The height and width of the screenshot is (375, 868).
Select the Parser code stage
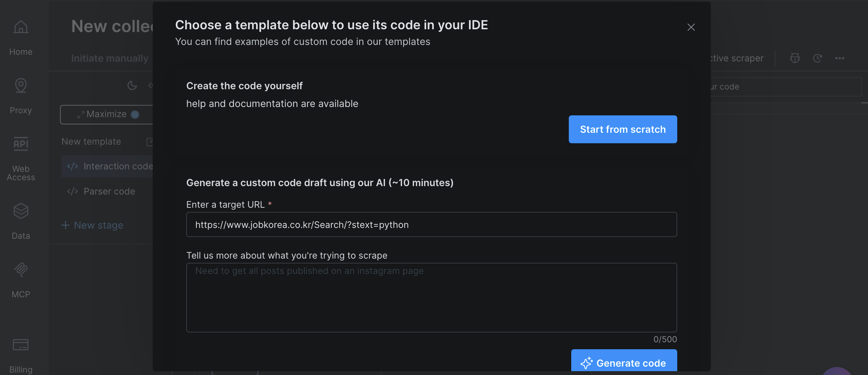pyautogui.click(x=109, y=191)
